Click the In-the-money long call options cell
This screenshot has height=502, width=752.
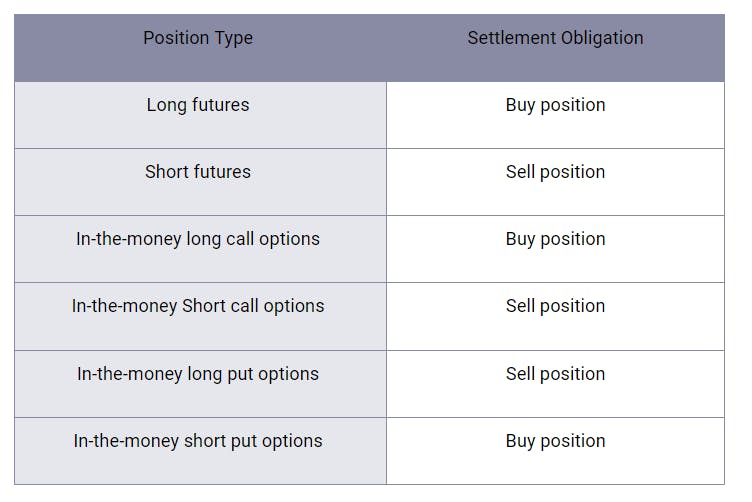198,239
